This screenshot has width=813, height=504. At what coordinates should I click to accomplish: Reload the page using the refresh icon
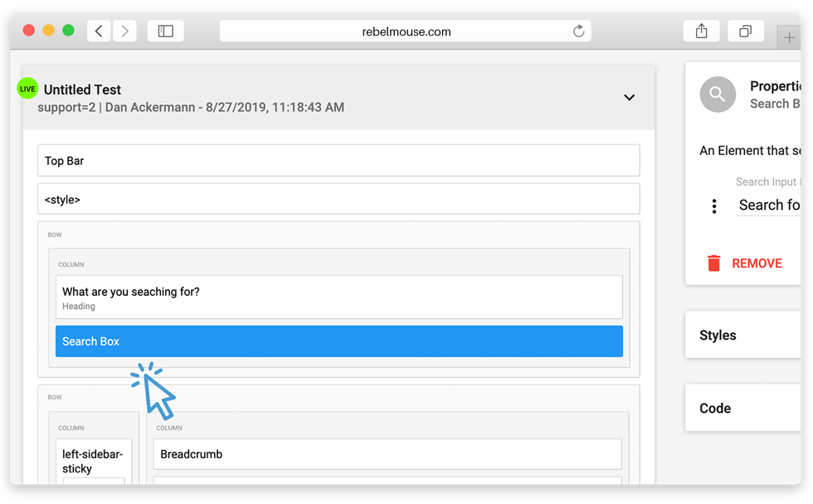(578, 31)
